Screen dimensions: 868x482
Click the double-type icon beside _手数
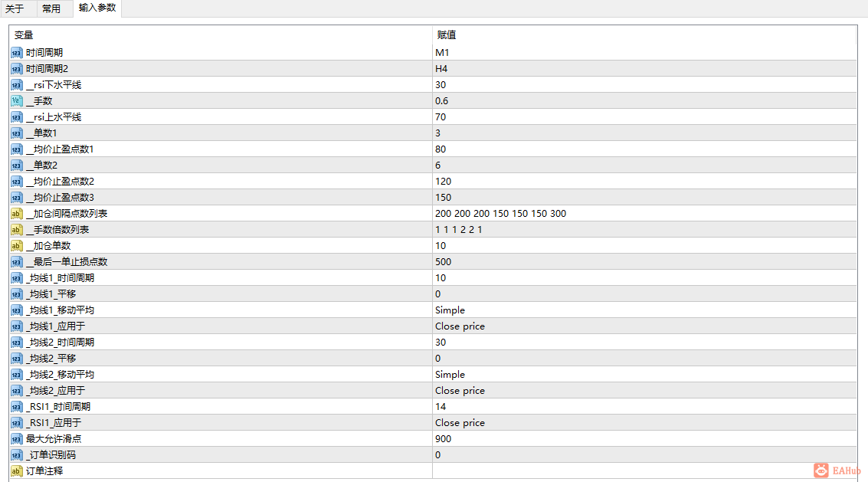pyautogui.click(x=17, y=101)
